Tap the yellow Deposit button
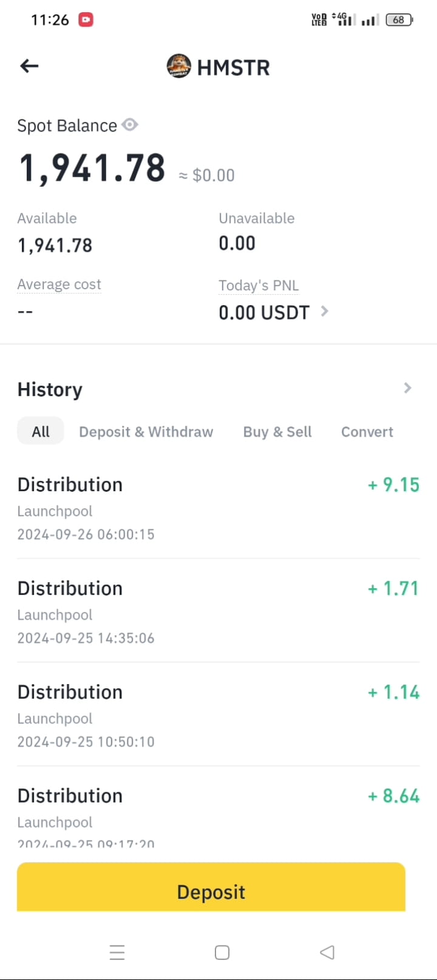Screen dimensions: 437x980 coord(211,887)
